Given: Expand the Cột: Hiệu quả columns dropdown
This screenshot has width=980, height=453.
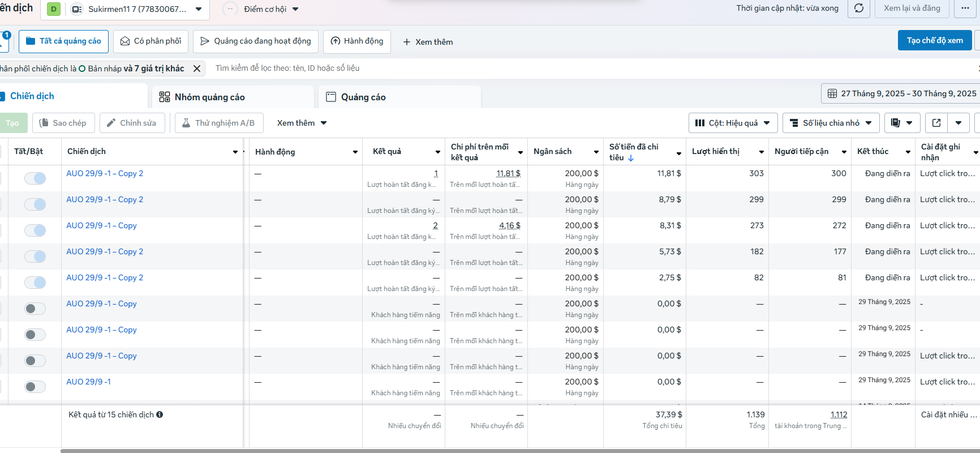Looking at the screenshot, I should [x=733, y=123].
